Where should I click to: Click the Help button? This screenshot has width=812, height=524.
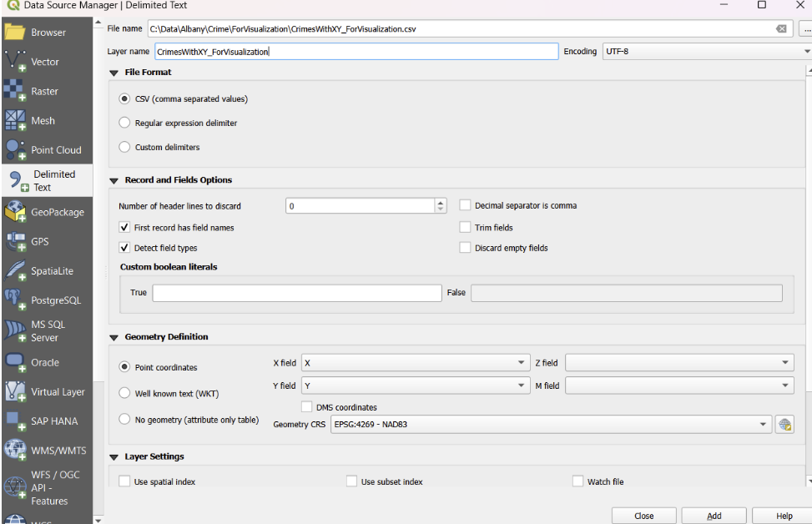(783, 516)
